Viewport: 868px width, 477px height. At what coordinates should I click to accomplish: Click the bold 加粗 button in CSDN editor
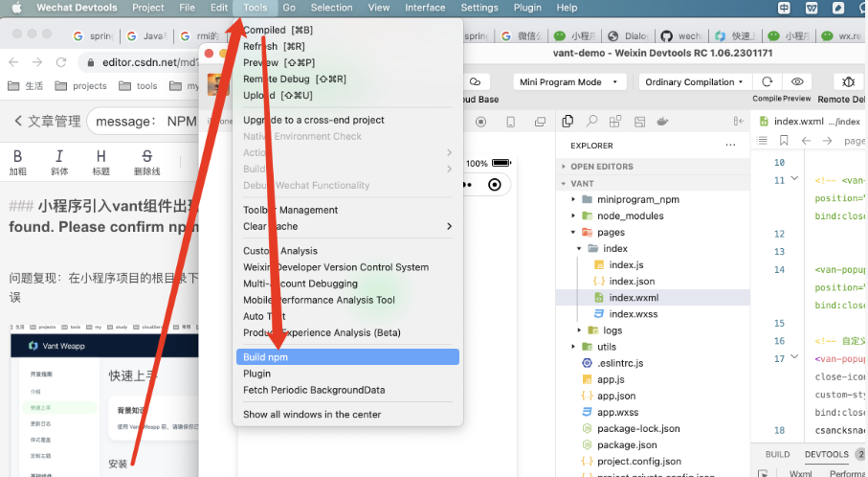coord(18,162)
